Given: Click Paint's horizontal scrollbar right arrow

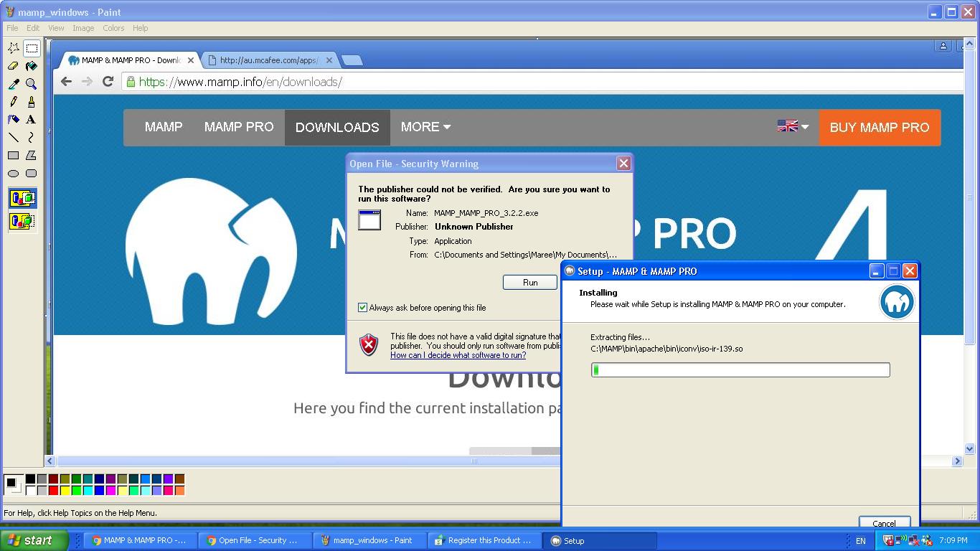Looking at the screenshot, I should click(957, 461).
